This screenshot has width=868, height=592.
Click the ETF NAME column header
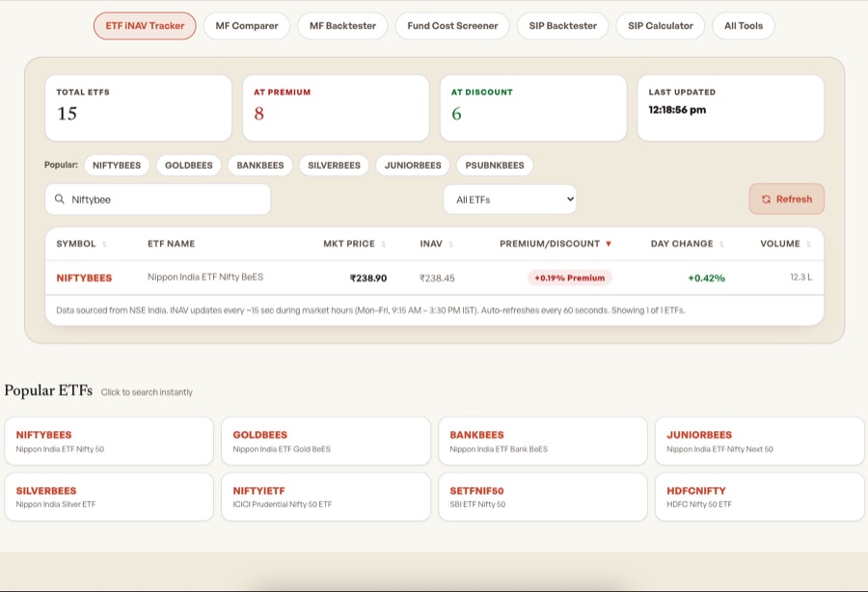171,244
